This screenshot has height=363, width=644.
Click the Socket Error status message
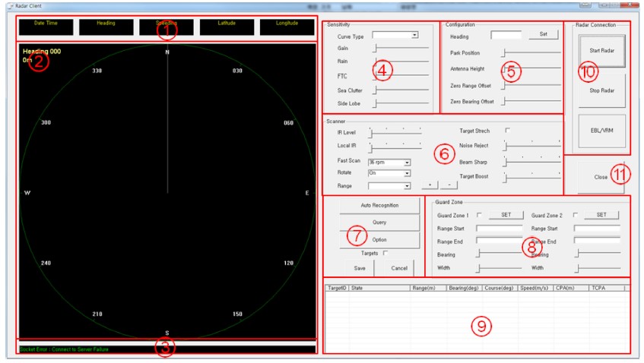tap(64, 349)
